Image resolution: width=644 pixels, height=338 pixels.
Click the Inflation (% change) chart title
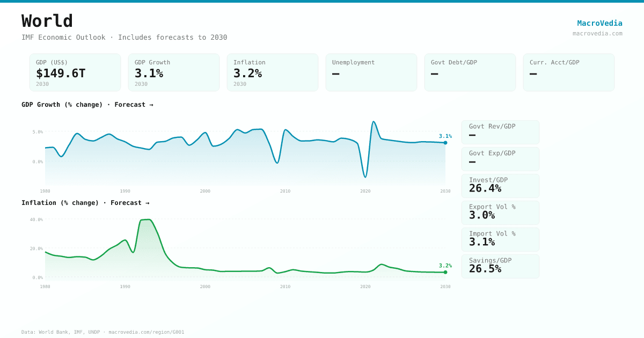(85, 203)
